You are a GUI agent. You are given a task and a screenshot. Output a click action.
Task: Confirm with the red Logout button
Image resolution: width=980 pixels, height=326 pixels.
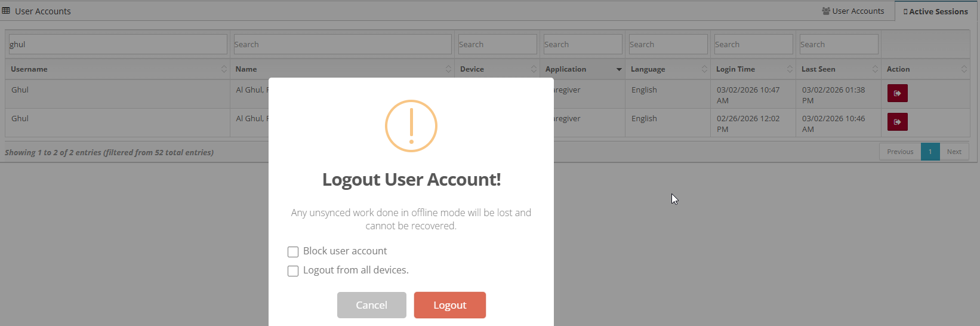[x=450, y=305]
